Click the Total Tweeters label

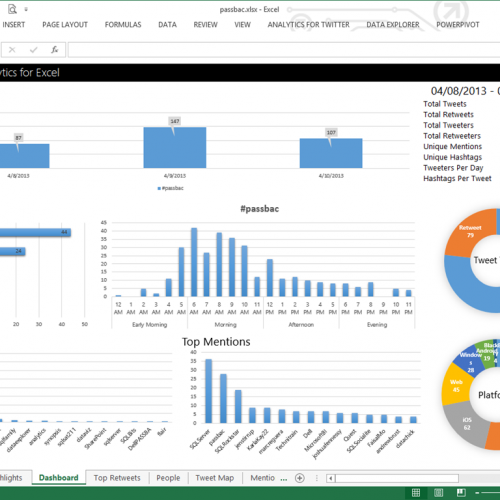(x=448, y=125)
